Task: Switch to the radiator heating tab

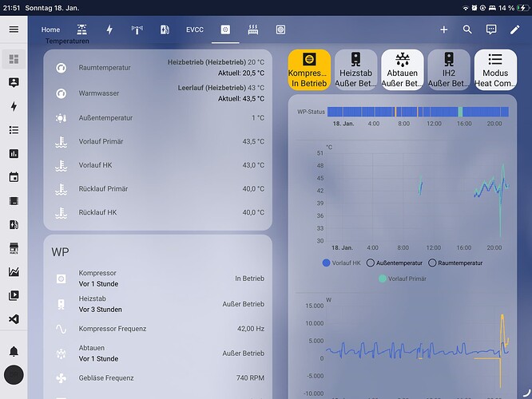Action: (x=253, y=30)
